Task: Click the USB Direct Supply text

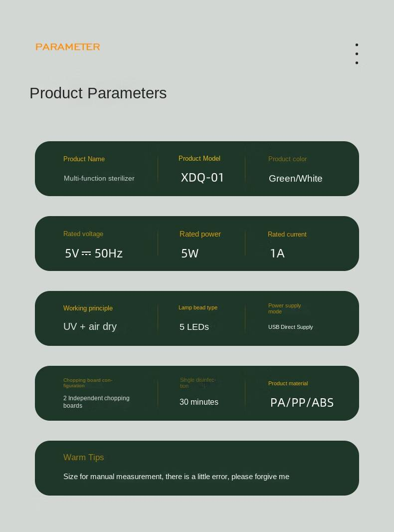Action: [290, 327]
